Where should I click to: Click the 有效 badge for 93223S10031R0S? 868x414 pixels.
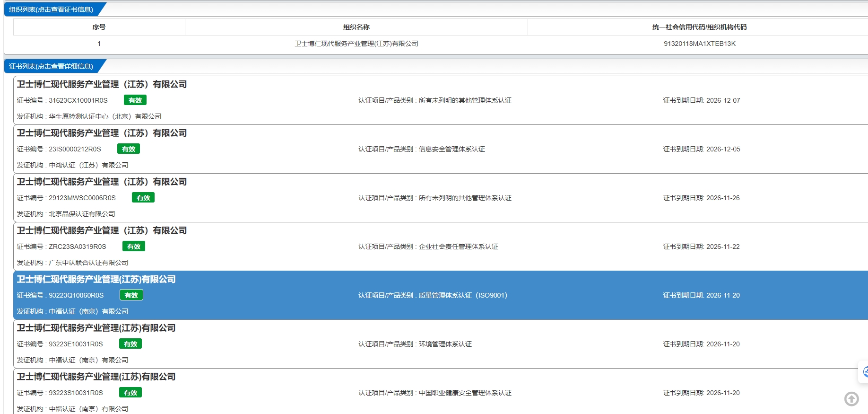(x=130, y=393)
